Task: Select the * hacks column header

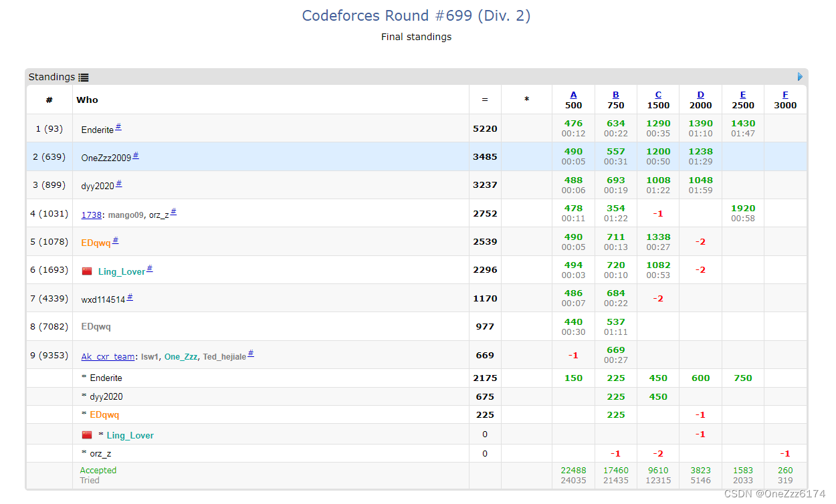Action: coord(526,100)
